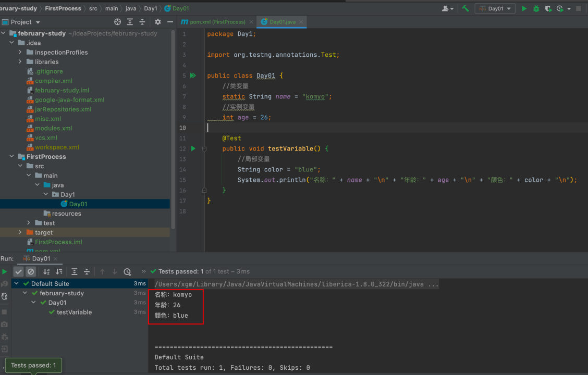Fold the testVariable method in gutter
Image resolution: width=588 pixels, height=375 pixels.
coord(204,149)
